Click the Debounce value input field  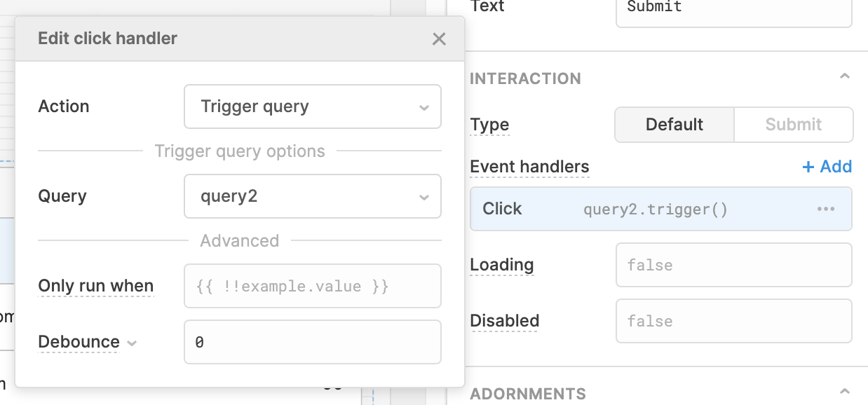[312, 342]
